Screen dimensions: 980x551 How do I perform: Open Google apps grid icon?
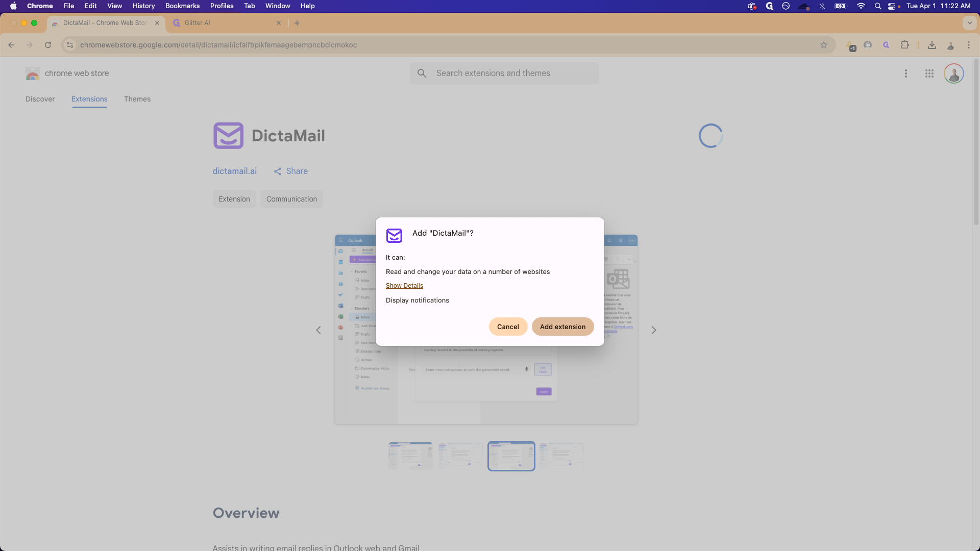coord(929,73)
